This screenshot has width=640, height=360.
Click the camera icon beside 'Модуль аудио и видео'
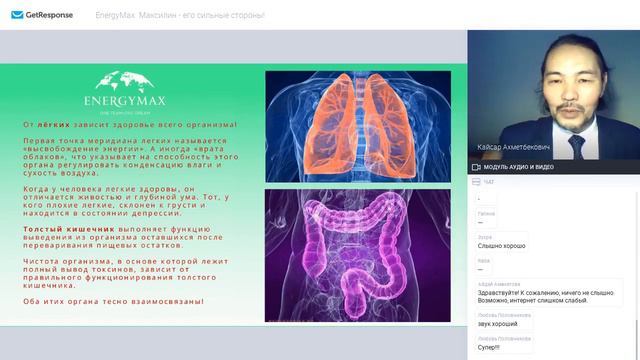click(476, 167)
